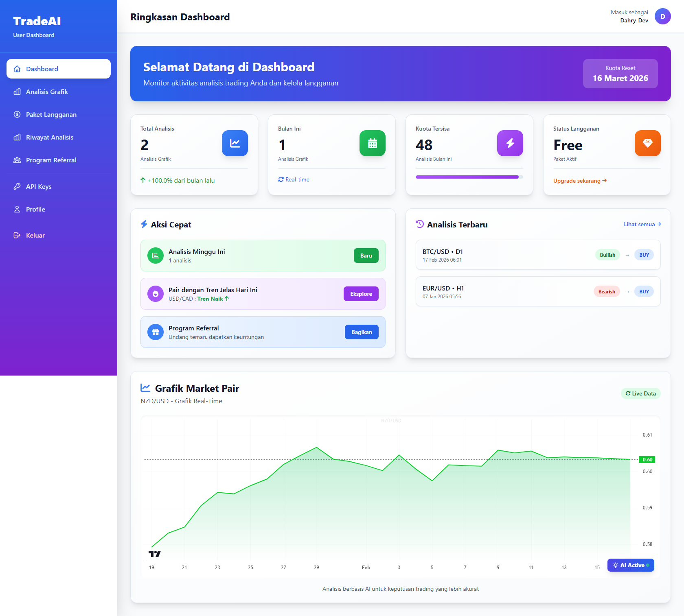Click the green calendar icon in Bulan Ini card
This screenshot has height=616, width=684.
pos(372,143)
